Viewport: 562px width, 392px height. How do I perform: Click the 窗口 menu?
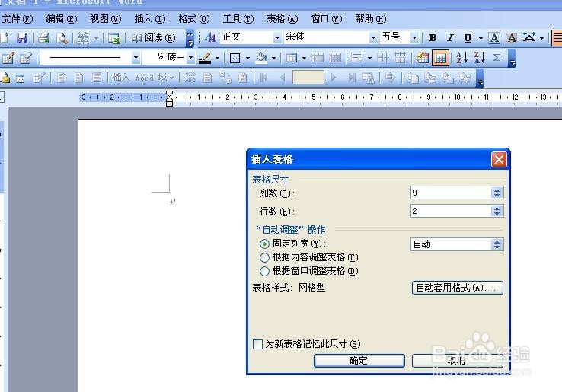tap(327, 18)
